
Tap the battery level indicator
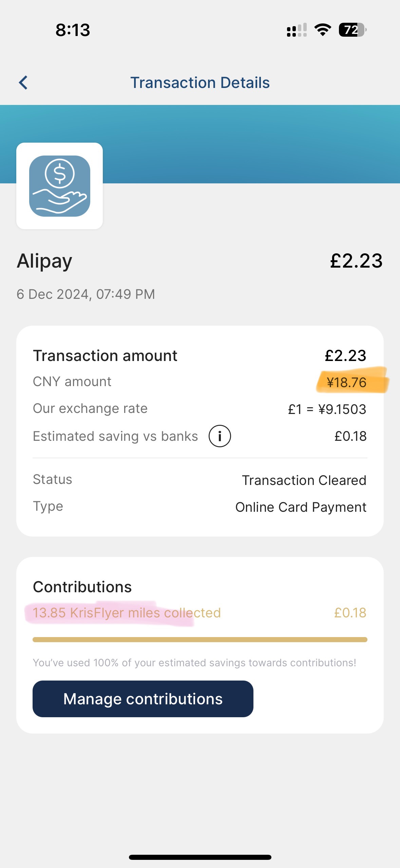click(353, 30)
